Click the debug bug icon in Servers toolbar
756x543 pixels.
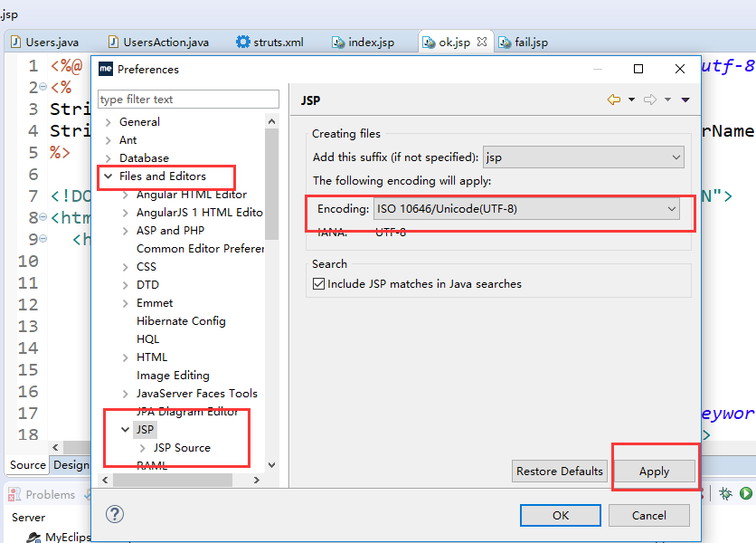pyautogui.click(x=725, y=493)
